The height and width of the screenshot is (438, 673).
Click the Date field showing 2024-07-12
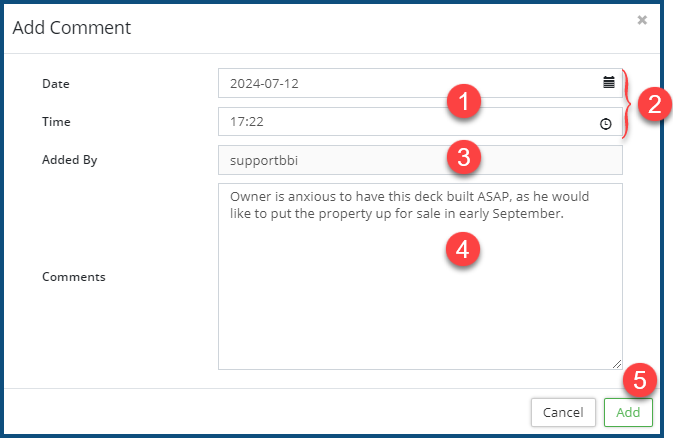400,83
